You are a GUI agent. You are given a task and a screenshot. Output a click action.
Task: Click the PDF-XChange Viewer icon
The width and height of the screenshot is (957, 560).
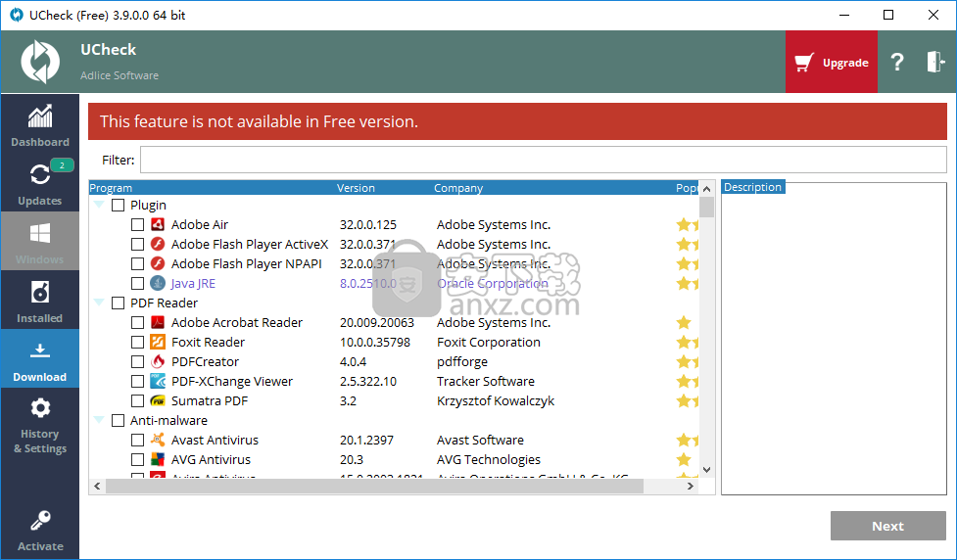click(158, 381)
